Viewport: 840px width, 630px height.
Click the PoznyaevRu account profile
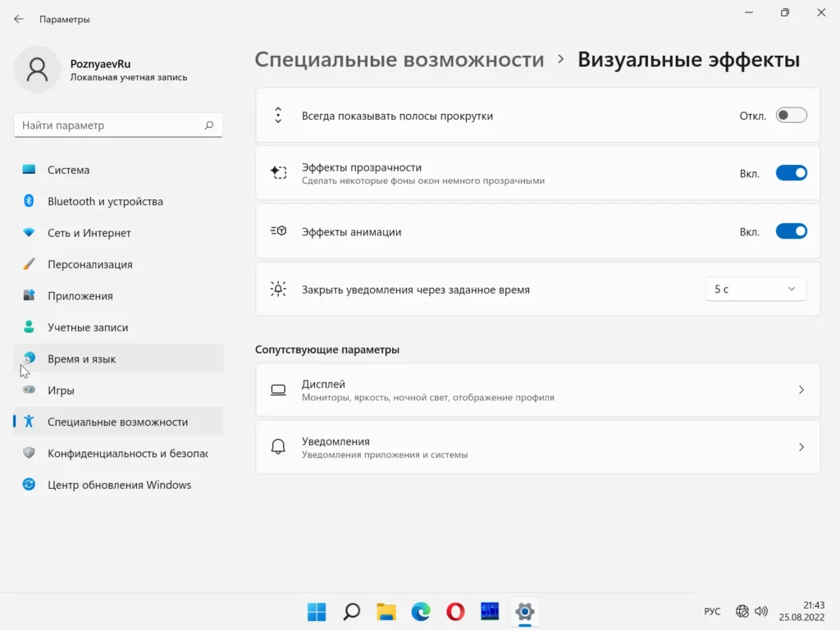click(100, 70)
